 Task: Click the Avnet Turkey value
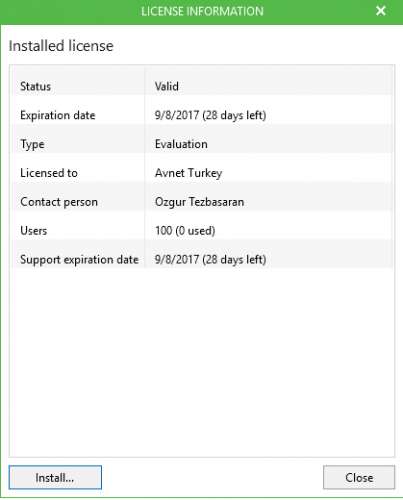188,173
